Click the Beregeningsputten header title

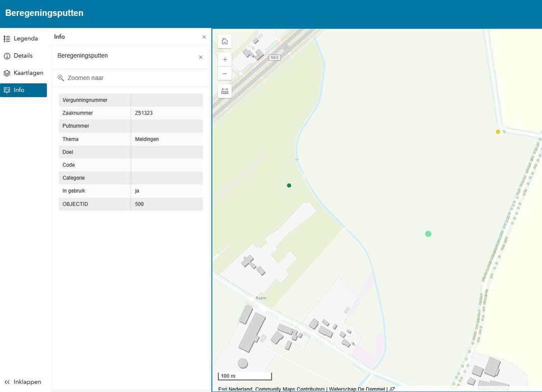(45, 13)
